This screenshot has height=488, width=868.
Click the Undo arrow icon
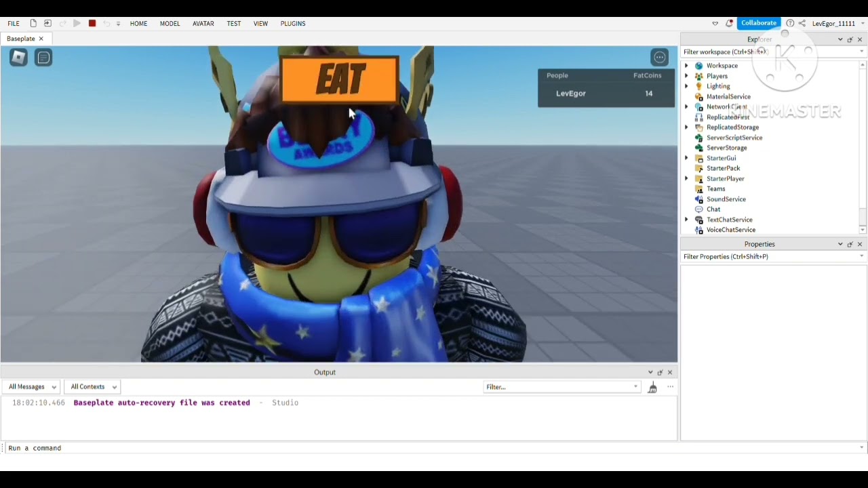point(106,23)
